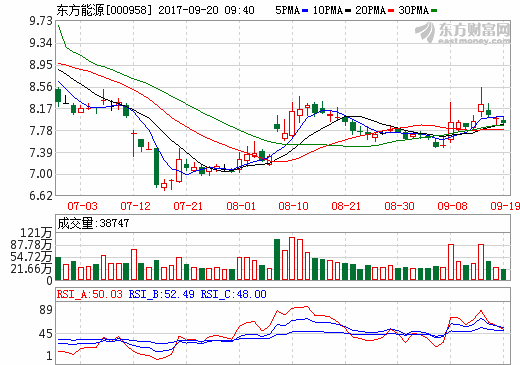Click the tallest green volume bar near 08-10

click(x=277, y=259)
